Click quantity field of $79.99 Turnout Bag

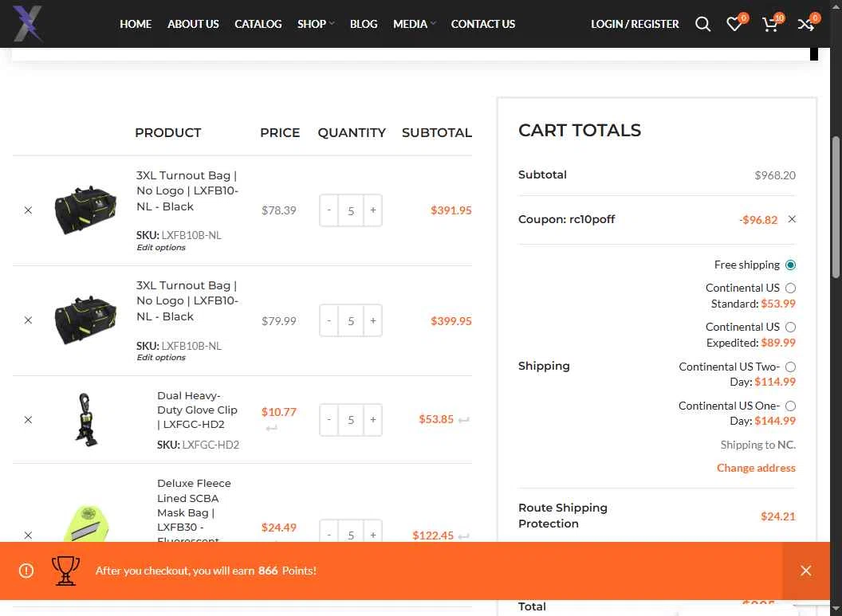(351, 320)
